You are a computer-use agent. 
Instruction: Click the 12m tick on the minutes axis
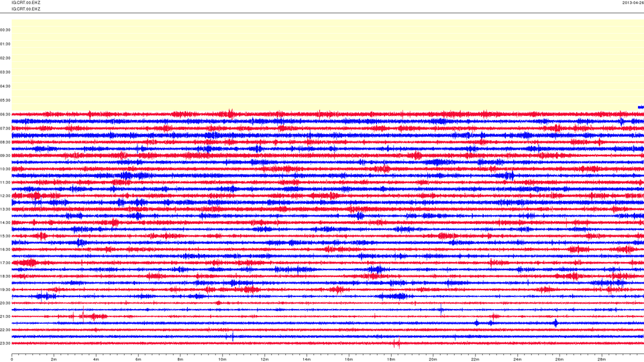[264, 359]
